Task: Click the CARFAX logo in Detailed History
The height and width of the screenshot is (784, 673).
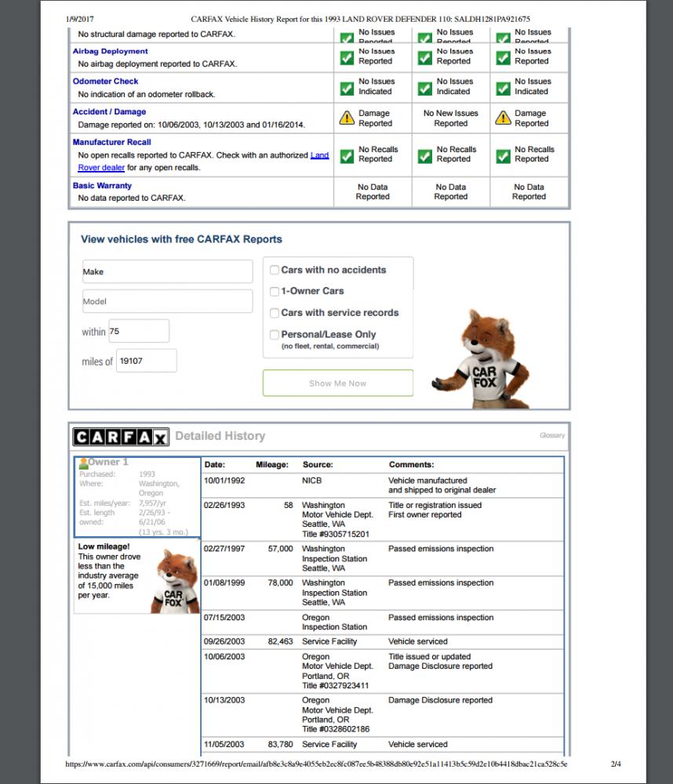Action: [121, 437]
